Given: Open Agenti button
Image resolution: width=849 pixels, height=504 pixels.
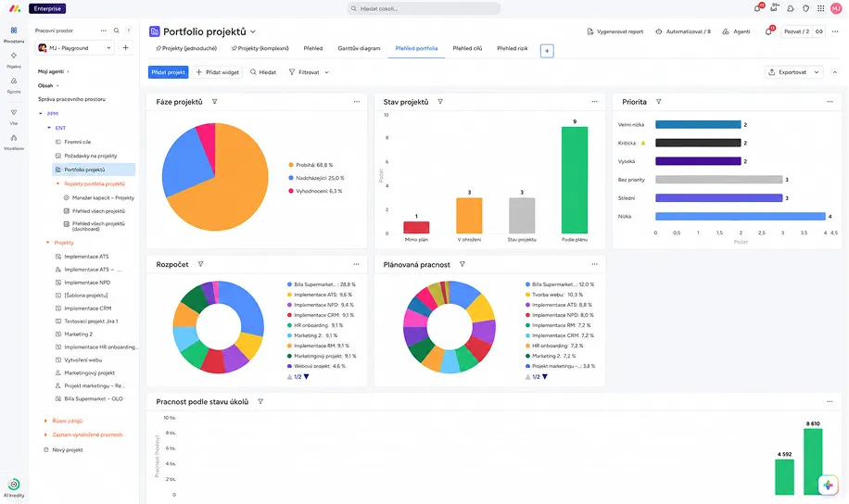Looking at the screenshot, I should pos(736,31).
